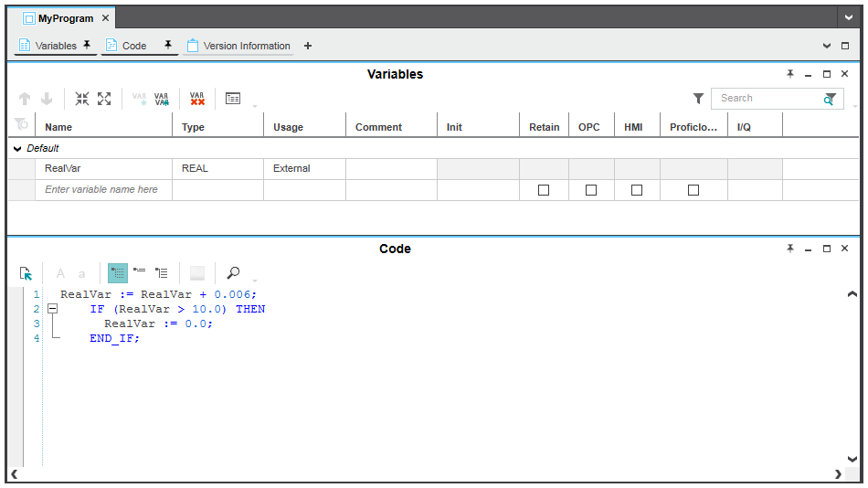
Task: Open the column display settings icon
Action: (x=233, y=99)
